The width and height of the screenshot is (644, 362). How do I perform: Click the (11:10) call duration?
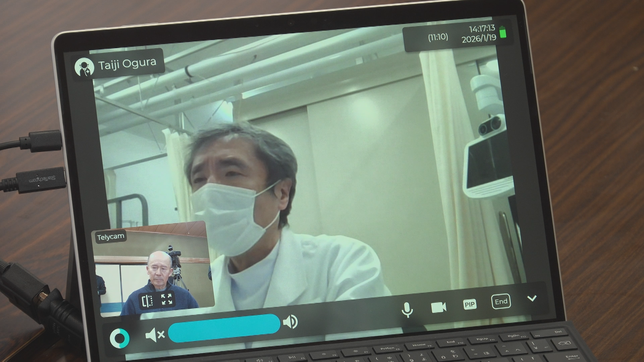[438, 37]
